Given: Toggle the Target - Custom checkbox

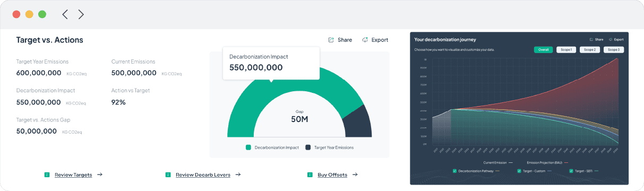Looking at the screenshot, I should [x=519, y=171].
